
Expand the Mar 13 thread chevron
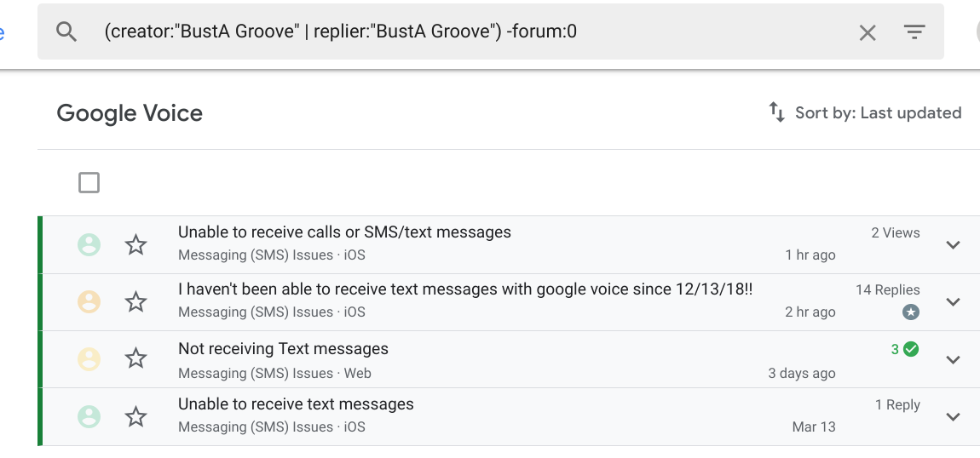point(953,417)
